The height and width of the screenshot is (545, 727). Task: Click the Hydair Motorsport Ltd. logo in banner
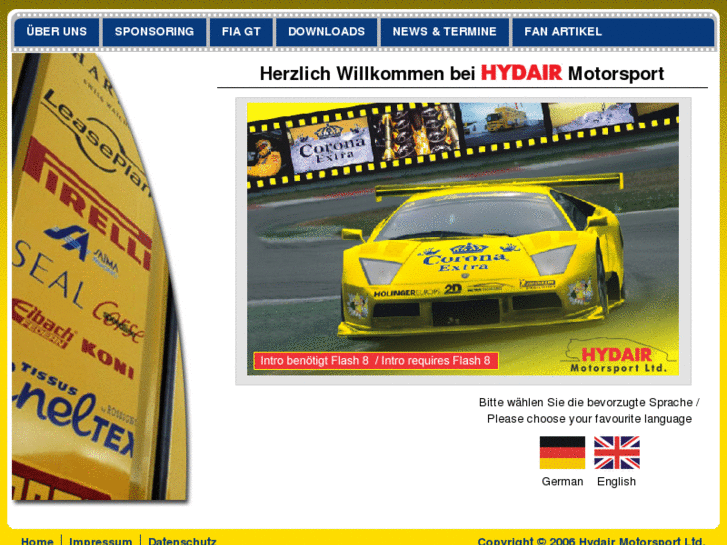tap(618, 356)
